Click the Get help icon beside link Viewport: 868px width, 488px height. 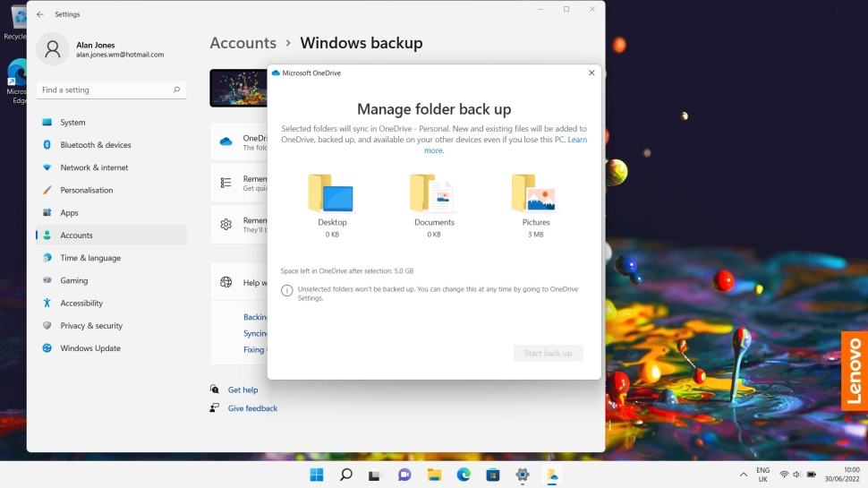(x=214, y=390)
